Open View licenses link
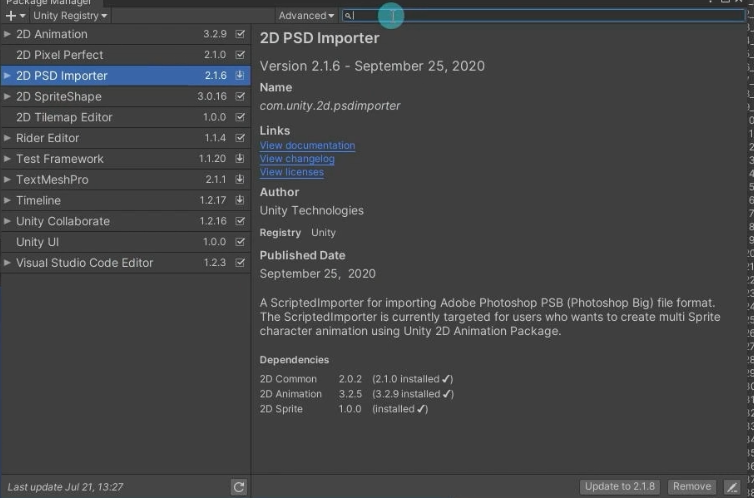Image resolution: width=754 pixels, height=498 pixels. click(291, 172)
